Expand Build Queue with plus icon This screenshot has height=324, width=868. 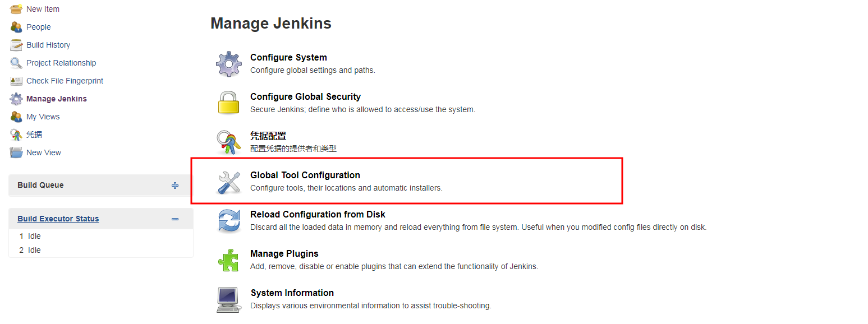(175, 186)
